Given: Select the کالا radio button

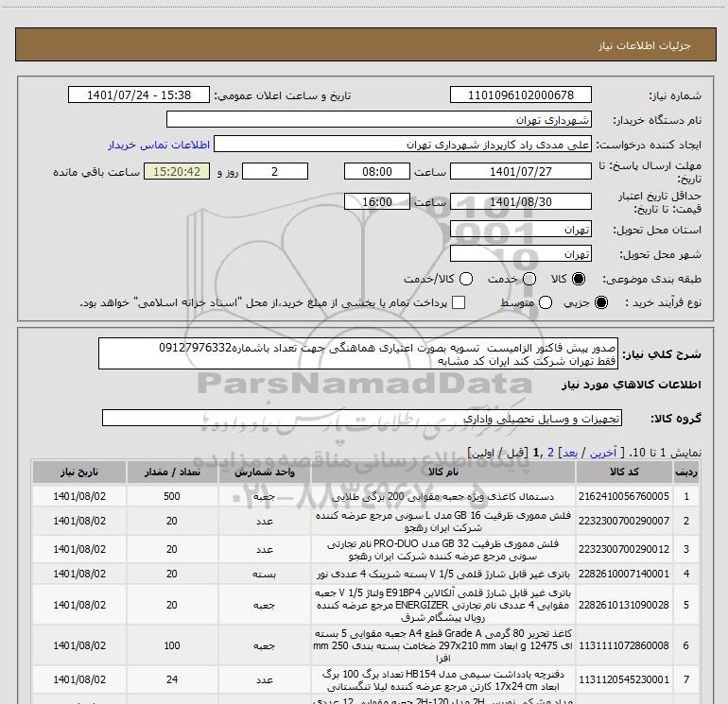Looking at the screenshot, I should tap(579, 279).
